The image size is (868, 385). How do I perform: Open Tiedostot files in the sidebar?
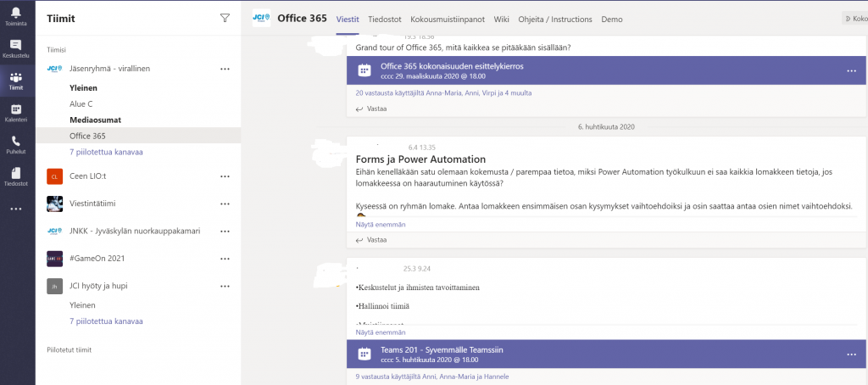[15, 176]
